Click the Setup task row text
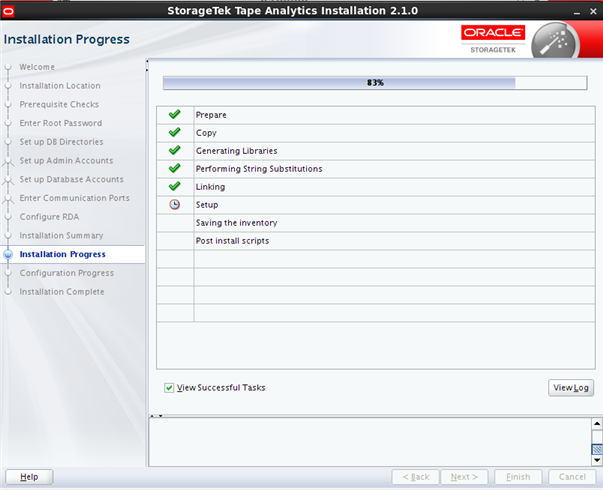 tap(207, 205)
